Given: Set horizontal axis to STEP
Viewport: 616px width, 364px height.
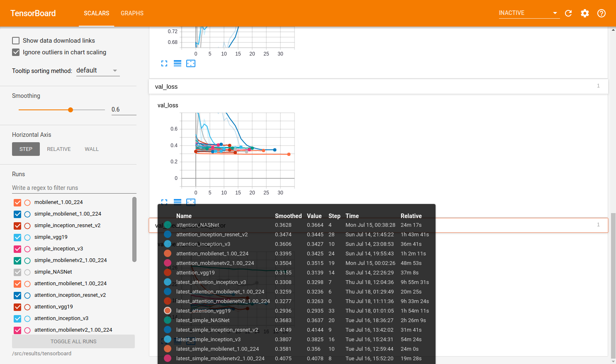Looking at the screenshot, I should (x=26, y=149).
